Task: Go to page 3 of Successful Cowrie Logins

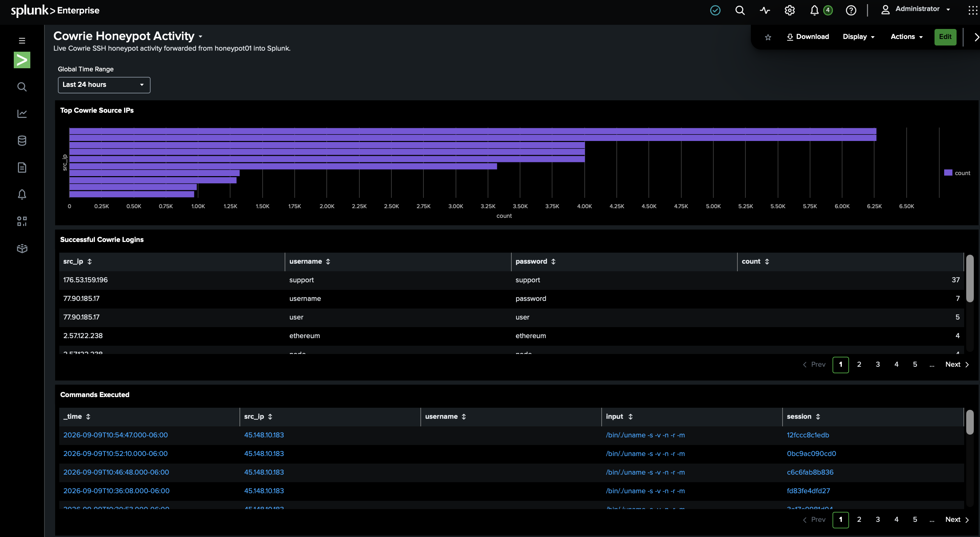Action: click(x=878, y=365)
